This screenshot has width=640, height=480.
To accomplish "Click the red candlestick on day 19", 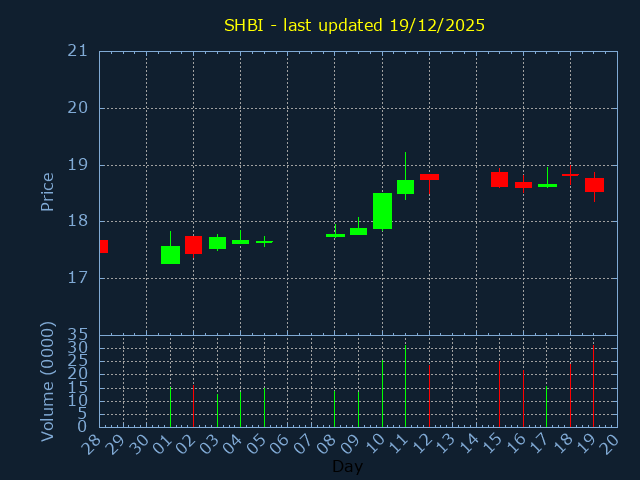I will [594, 185].
